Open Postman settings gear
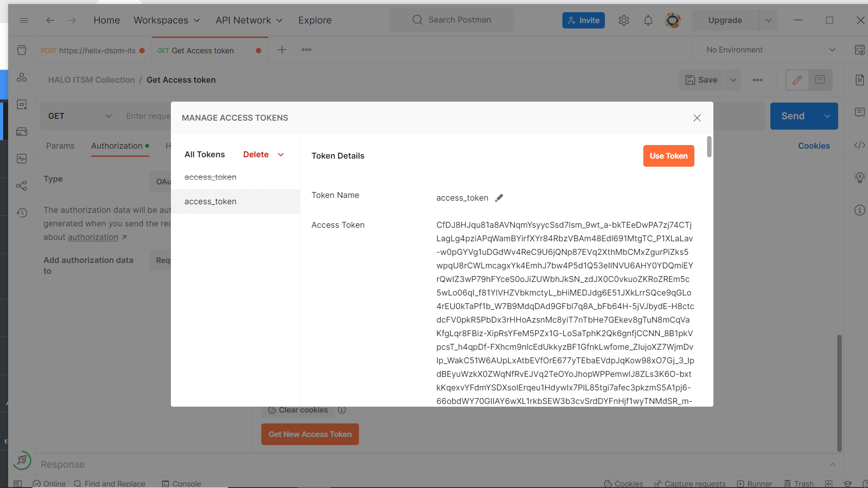Viewport: 868px width, 488px height. [624, 20]
